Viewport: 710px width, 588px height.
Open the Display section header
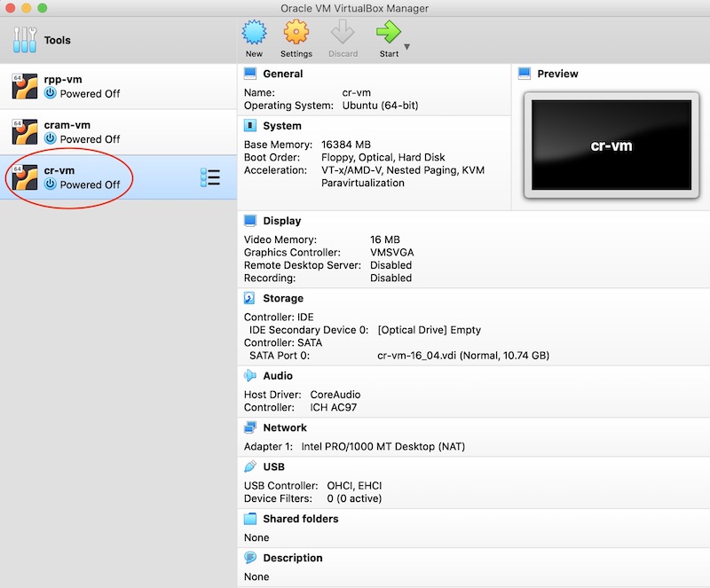(281, 221)
